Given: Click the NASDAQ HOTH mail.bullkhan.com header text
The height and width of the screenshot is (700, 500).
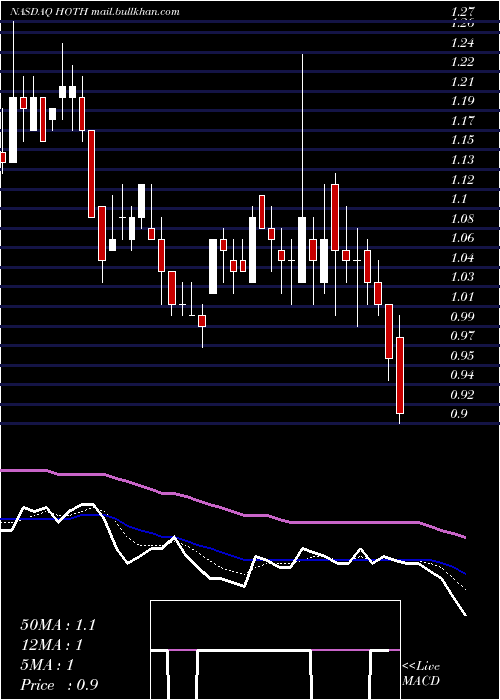Looking at the screenshot, I should click(x=95, y=12).
